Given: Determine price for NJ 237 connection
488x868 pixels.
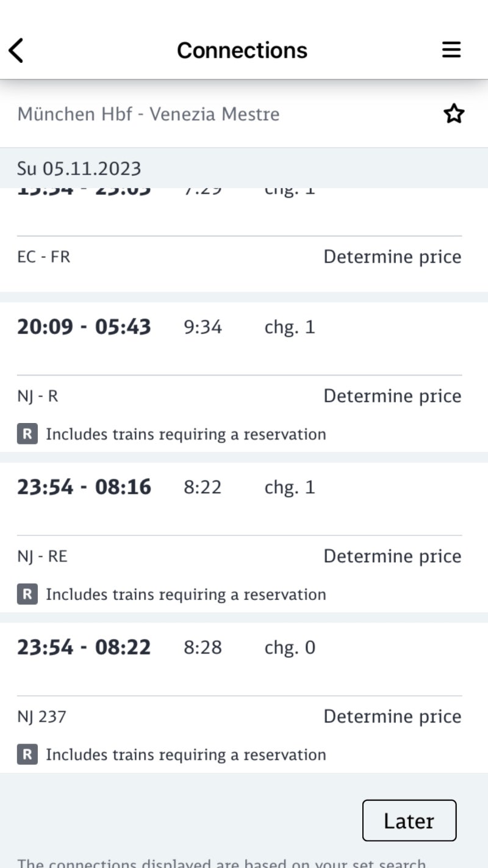Looking at the screenshot, I should pyautogui.click(x=392, y=717).
